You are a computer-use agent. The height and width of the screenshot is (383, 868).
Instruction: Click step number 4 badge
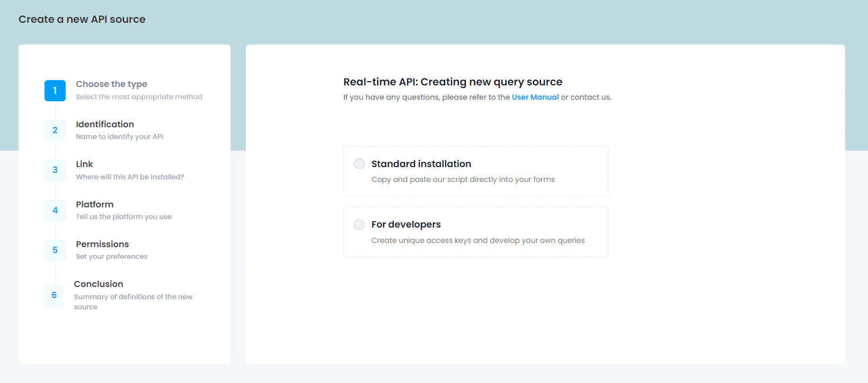tap(55, 211)
